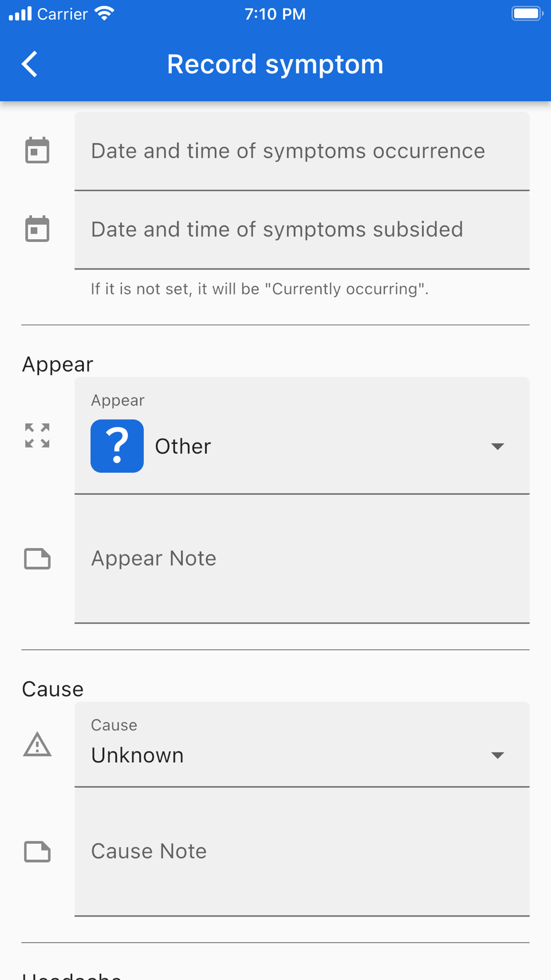This screenshot has height=980, width=551.
Task: Tap the warning triangle icon beside Cause
Action: [x=37, y=745]
